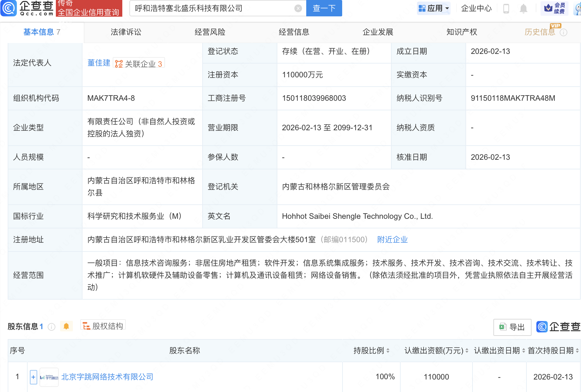Click info icon beside 历史信息 tab
Screen dimensions: 581x392
(x=564, y=32)
